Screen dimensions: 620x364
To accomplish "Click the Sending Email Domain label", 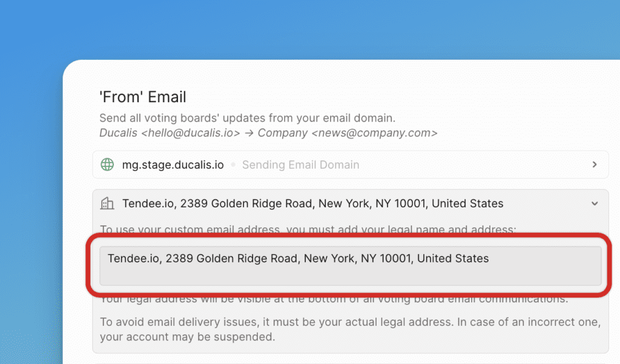I will point(300,164).
